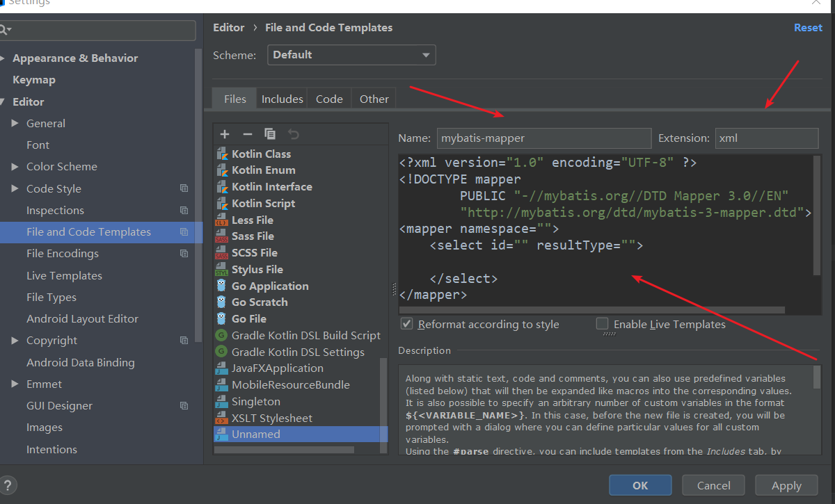
Task: Expand the Code Style tree node
Action: [x=15, y=189]
